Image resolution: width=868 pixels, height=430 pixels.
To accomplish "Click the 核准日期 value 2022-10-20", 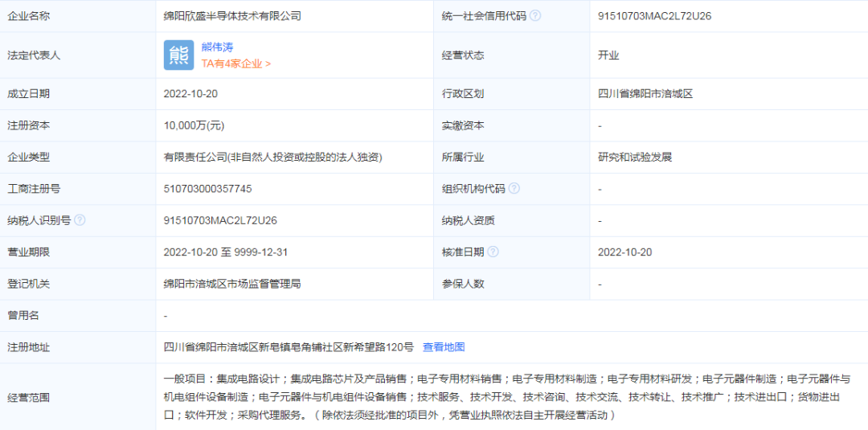I will [x=625, y=252].
